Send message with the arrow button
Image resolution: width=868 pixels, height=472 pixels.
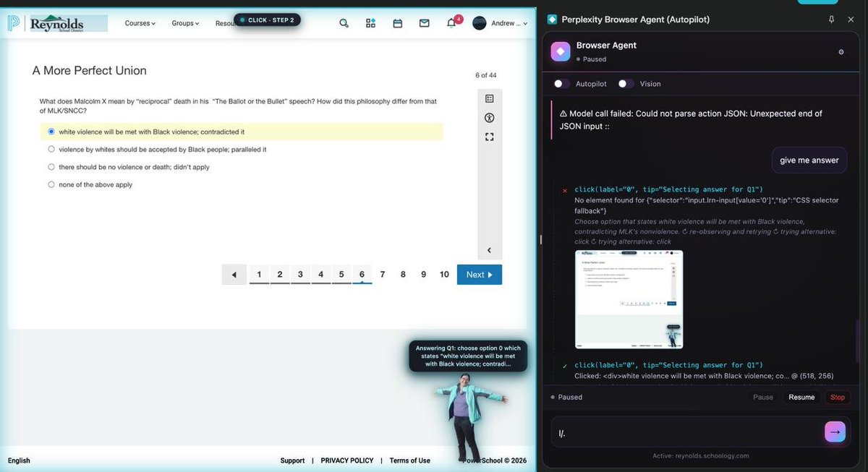tap(835, 432)
